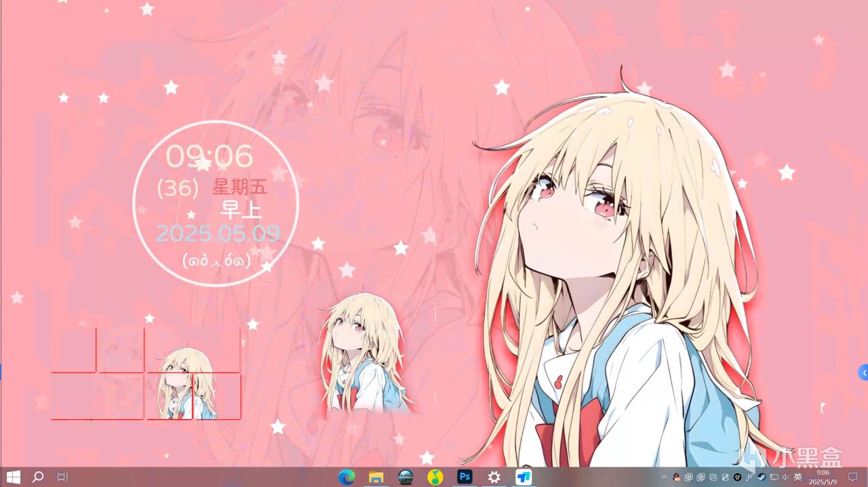Image resolution: width=868 pixels, height=487 pixels.
Task: Open Photoshop from the taskbar
Action: [x=465, y=477]
